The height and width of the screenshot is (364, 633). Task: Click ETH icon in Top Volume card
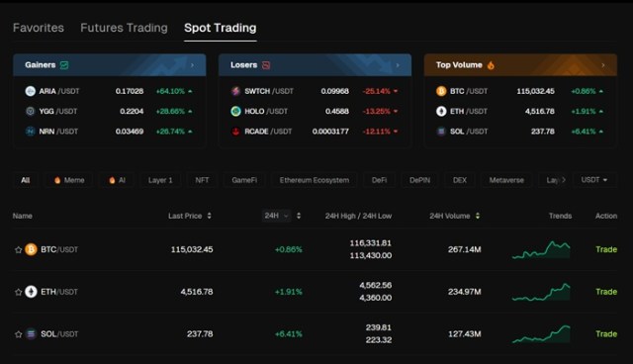(x=441, y=111)
